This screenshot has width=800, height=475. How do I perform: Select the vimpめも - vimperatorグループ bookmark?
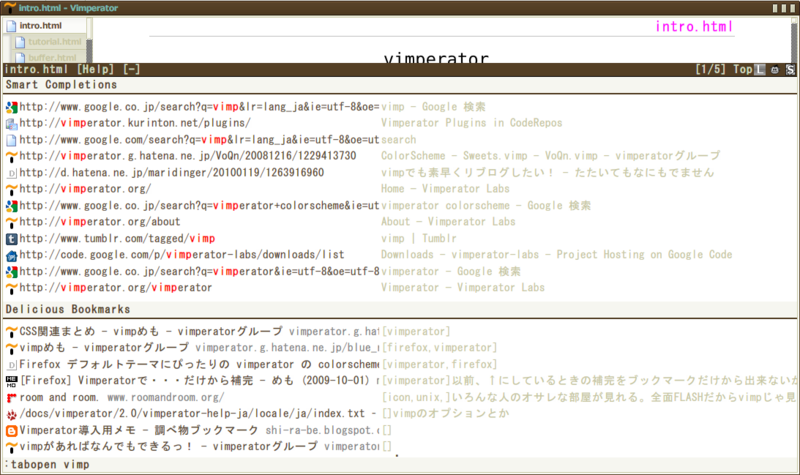click(400, 348)
